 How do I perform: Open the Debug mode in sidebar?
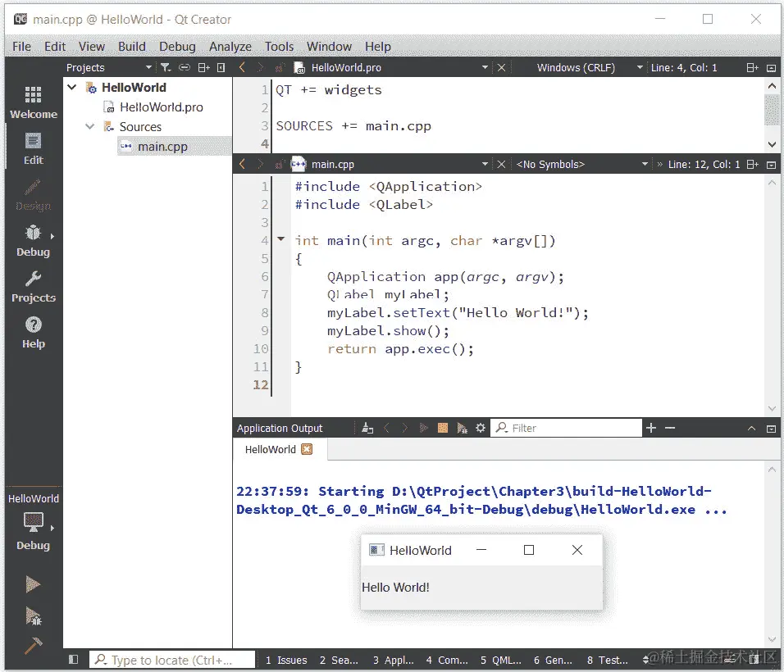tap(33, 241)
